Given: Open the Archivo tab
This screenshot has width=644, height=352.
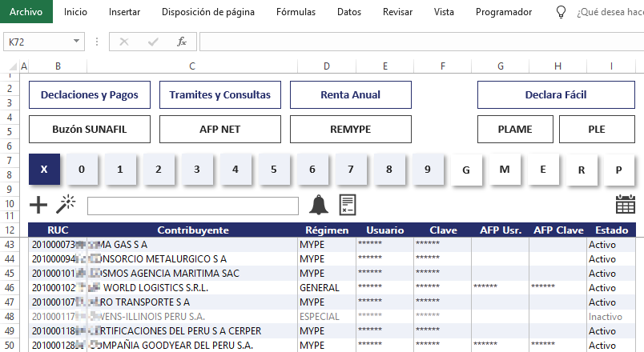Looking at the screenshot, I should (26, 11).
